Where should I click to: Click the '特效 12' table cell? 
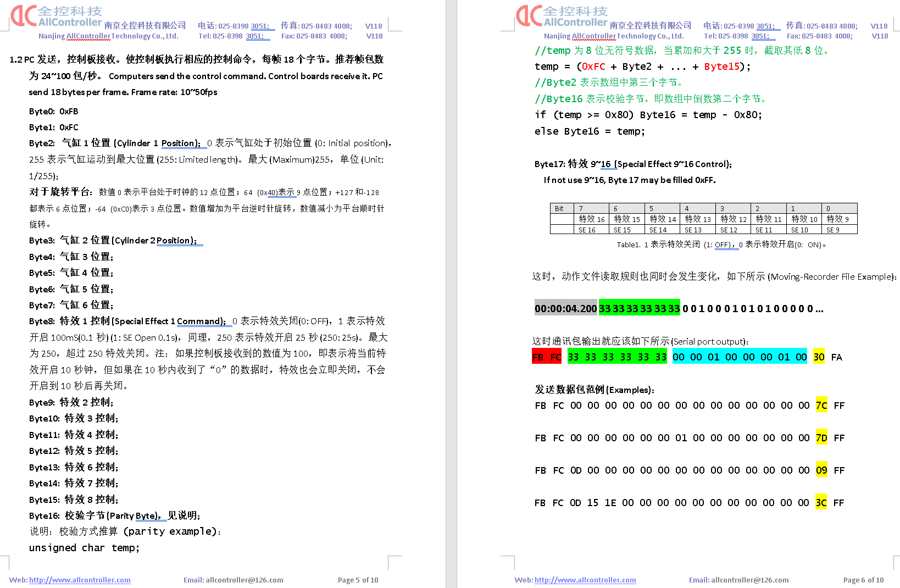(733, 219)
